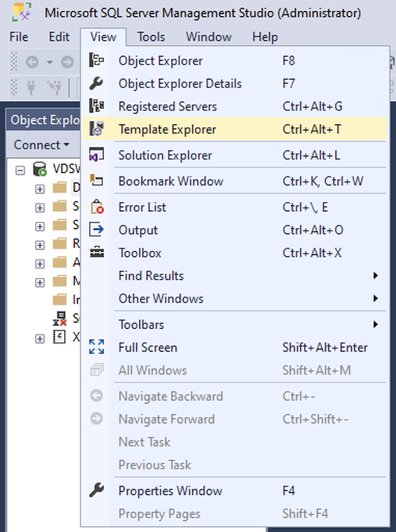Click the Output window icon

96,230
